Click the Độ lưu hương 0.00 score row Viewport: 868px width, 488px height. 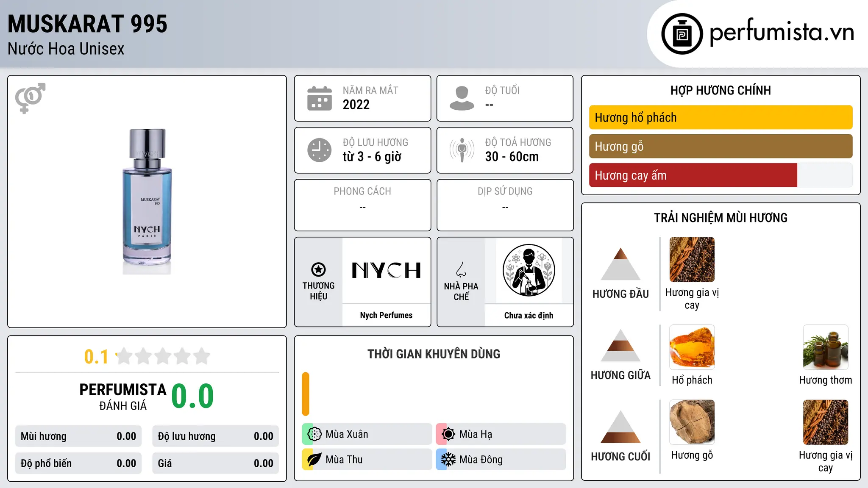pyautogui.click(x=215, y=436)
